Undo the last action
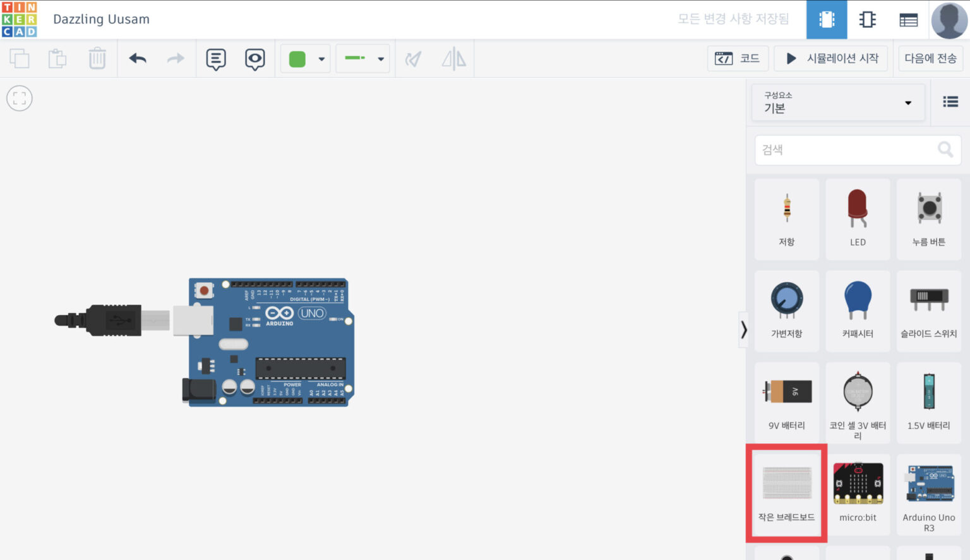Screen dimensions: 970x560 click(x=138, y=59)
